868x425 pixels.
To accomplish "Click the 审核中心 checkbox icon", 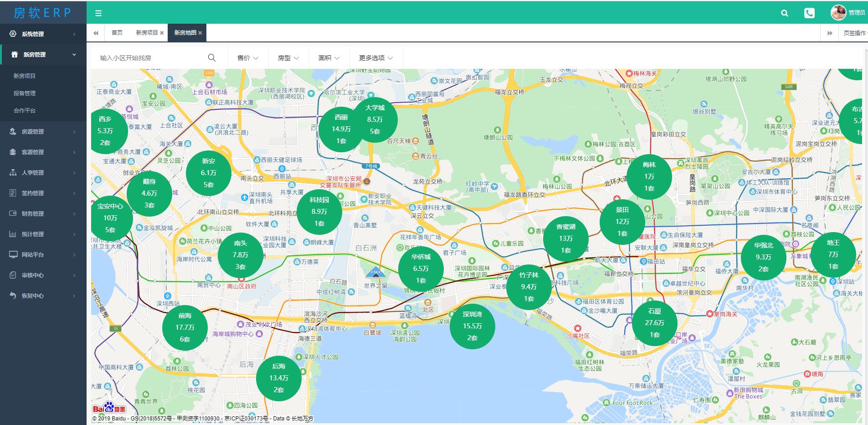I will [13, 275].
